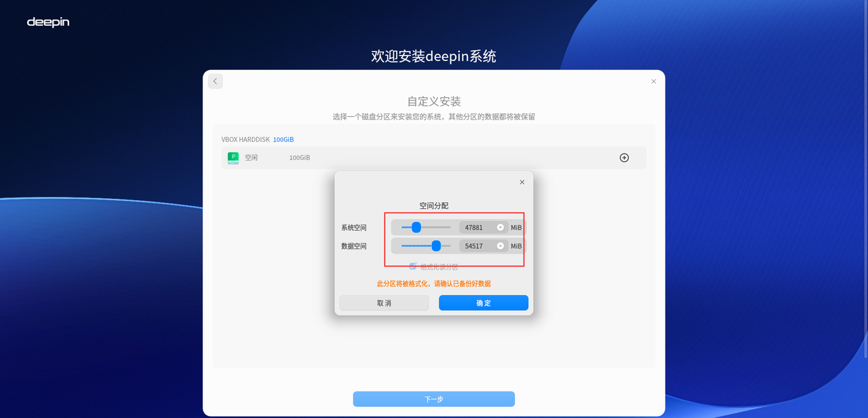The image size is (868, 418).
Task: Click the 空间分配 dialog title
Action: tap(434, 206)
